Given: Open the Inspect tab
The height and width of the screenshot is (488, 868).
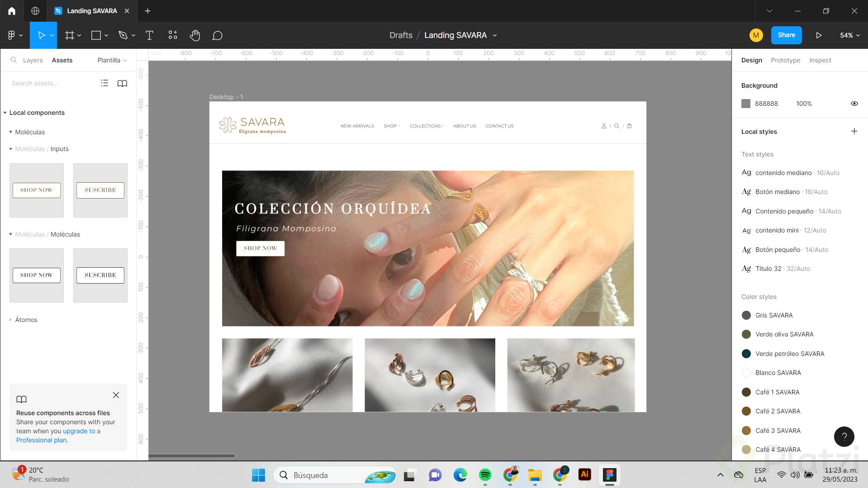Looking at the screenshot, I should [820, 60].
